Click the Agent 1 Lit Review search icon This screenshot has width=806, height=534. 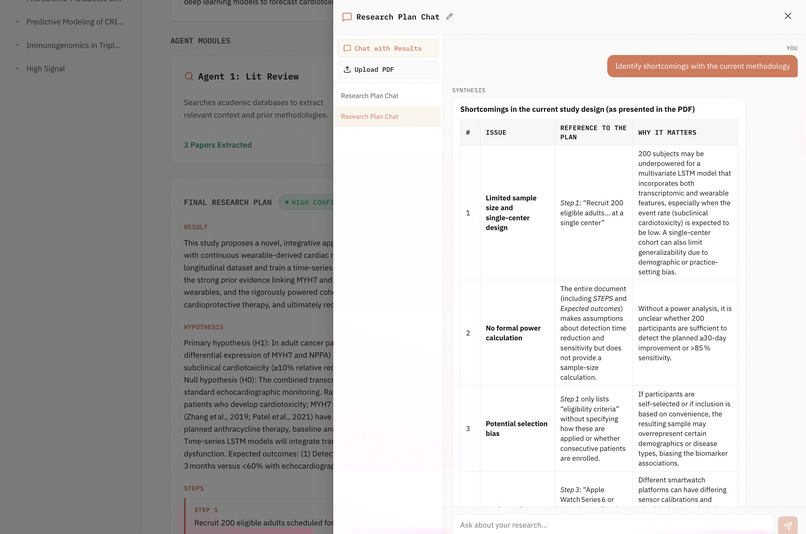click(x=189, y=76)
